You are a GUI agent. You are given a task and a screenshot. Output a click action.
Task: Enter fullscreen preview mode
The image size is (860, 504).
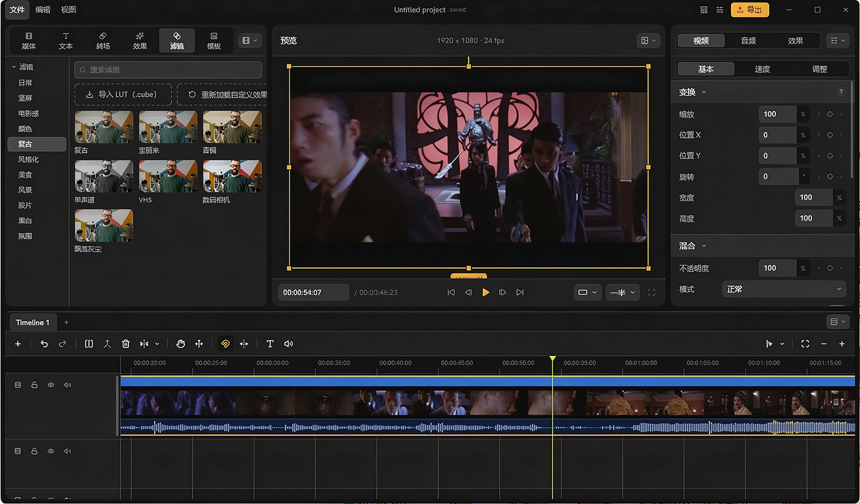651,292
